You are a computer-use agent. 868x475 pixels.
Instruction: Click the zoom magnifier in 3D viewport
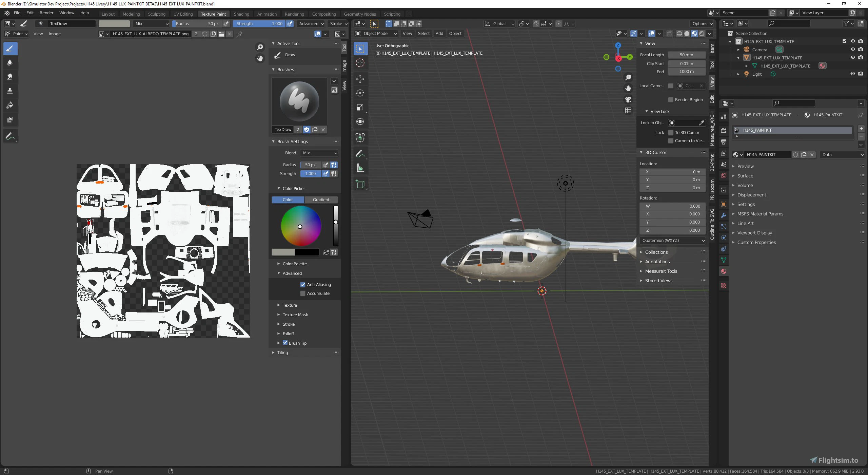click(628, 77)
